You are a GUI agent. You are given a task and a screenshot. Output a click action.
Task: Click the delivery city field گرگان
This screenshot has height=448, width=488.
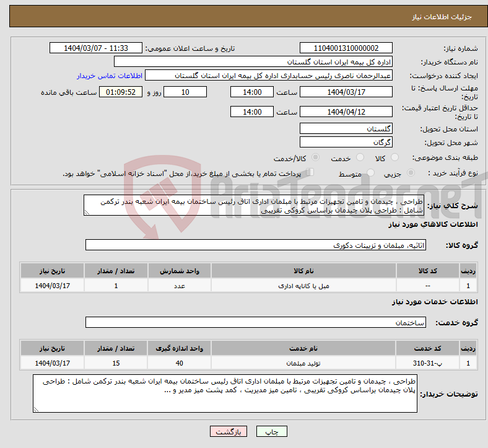coord(346,142)
